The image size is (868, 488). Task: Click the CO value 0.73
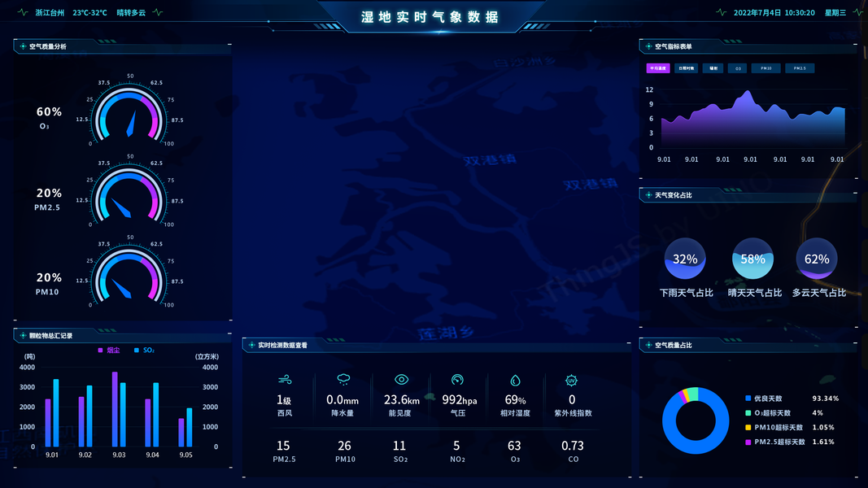pos(573,446)
